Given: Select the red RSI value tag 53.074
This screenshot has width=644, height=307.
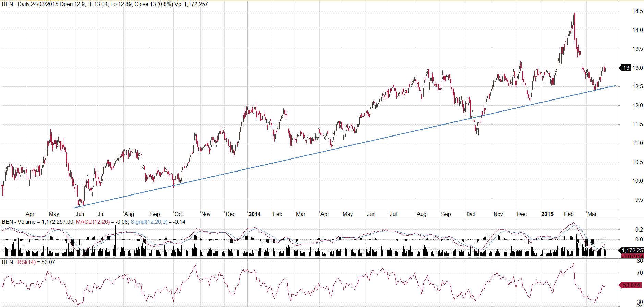Looking at the screenshot, I should (x=631, y=285).
